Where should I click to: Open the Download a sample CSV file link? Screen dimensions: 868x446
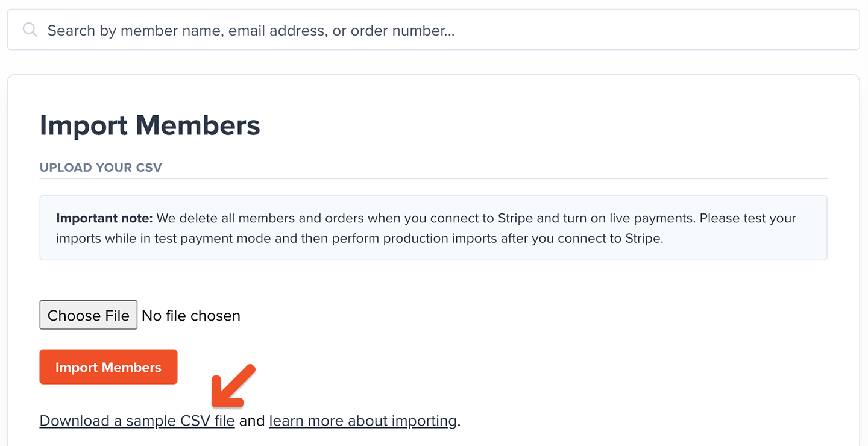[x=137, y=420]
